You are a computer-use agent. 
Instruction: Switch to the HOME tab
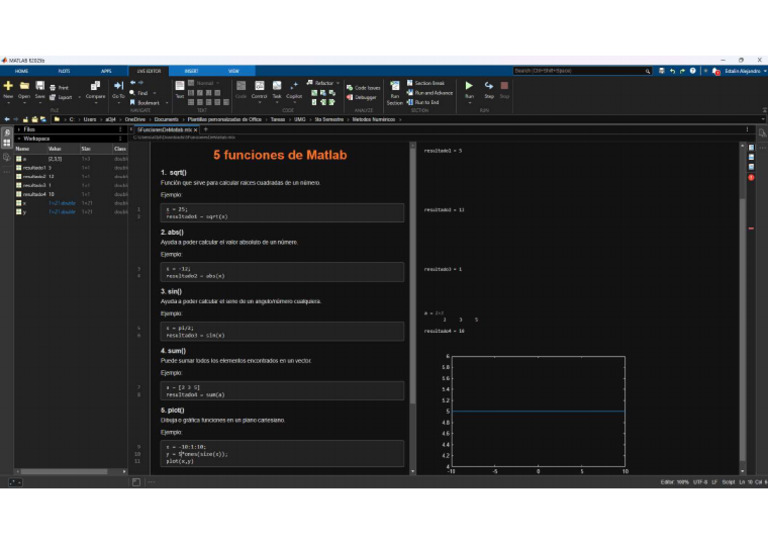click(x=22, y=71)
